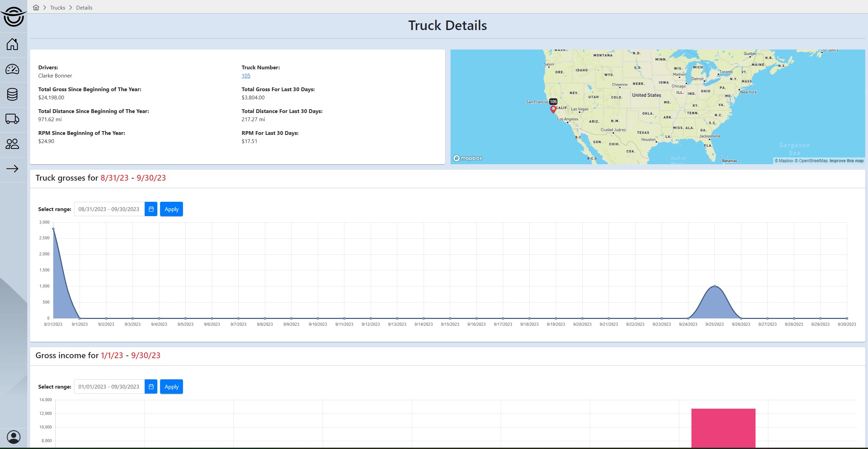Click the red truck marker on map

coord(553,109)
